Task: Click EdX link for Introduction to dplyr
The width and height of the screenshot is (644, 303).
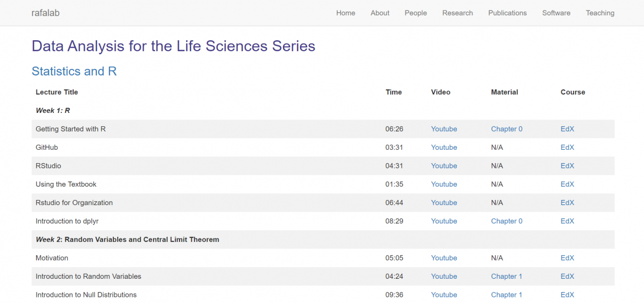Action: [x=567, y=221]
